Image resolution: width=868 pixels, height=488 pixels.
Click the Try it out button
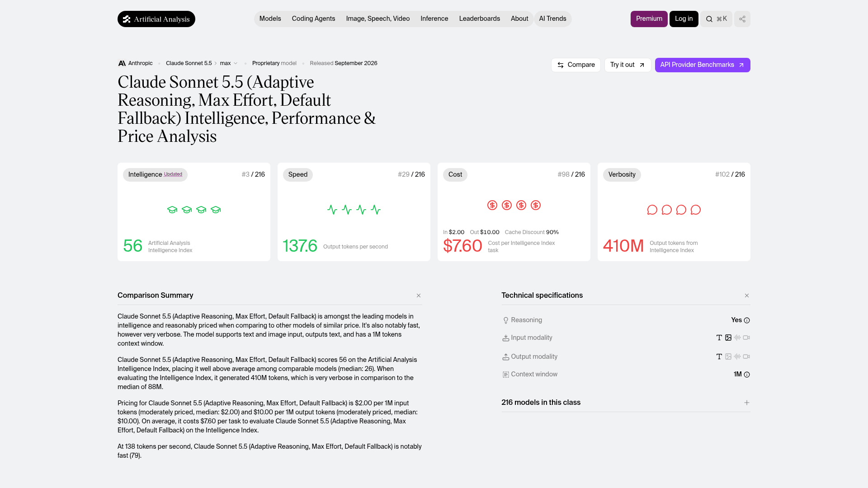[x=628, y=65]
